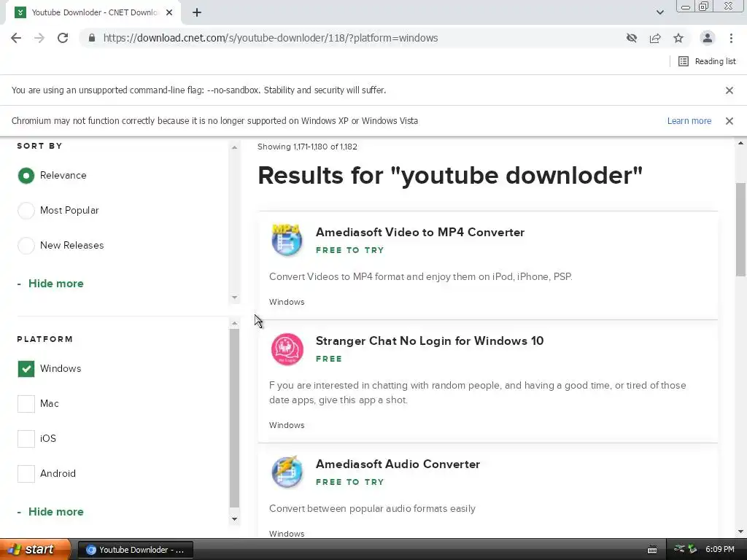Collapse Sort By with Hide more
The width and height of the screenshot is (747, 560).
point(55,284)
